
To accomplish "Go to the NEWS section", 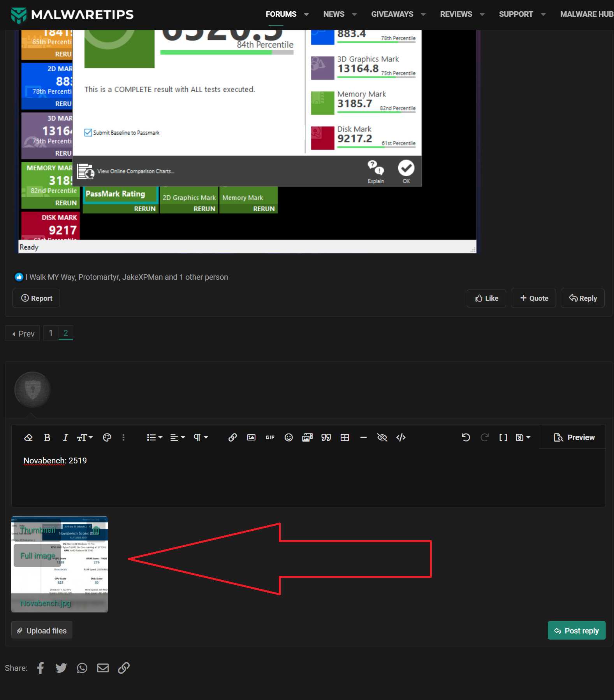I will pos(334,14).
